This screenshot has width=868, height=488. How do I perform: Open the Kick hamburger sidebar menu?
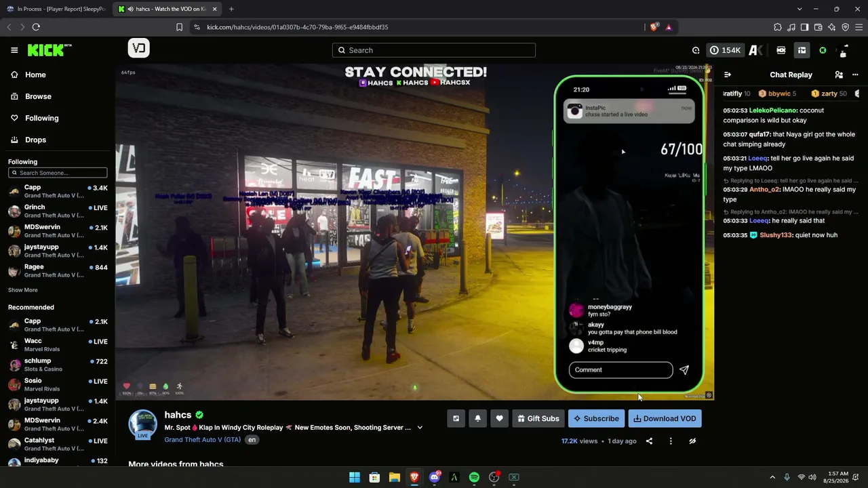(x=14, y=50)
